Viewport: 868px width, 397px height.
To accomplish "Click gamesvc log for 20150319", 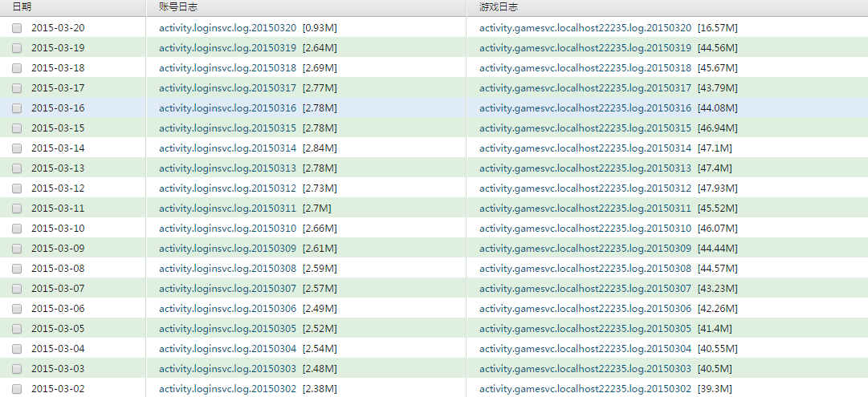I will click(x=585, y=47).
